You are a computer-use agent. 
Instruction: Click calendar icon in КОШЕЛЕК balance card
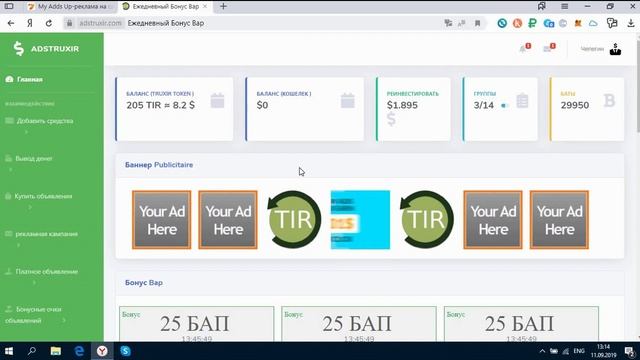348,100
